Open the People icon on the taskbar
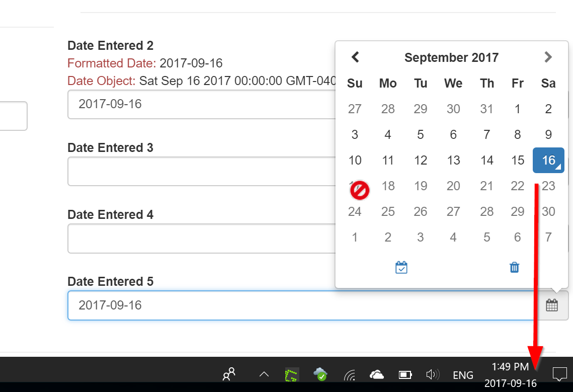Viewport: 573px width, 392px height. pyautogui.click(x=229, y=374)
